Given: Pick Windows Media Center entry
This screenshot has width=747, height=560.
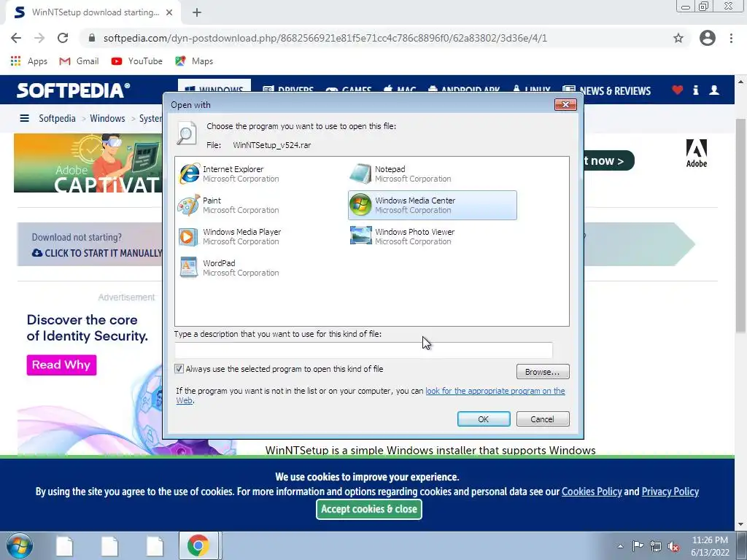Looking at the screenshot, I should (432, 205).
